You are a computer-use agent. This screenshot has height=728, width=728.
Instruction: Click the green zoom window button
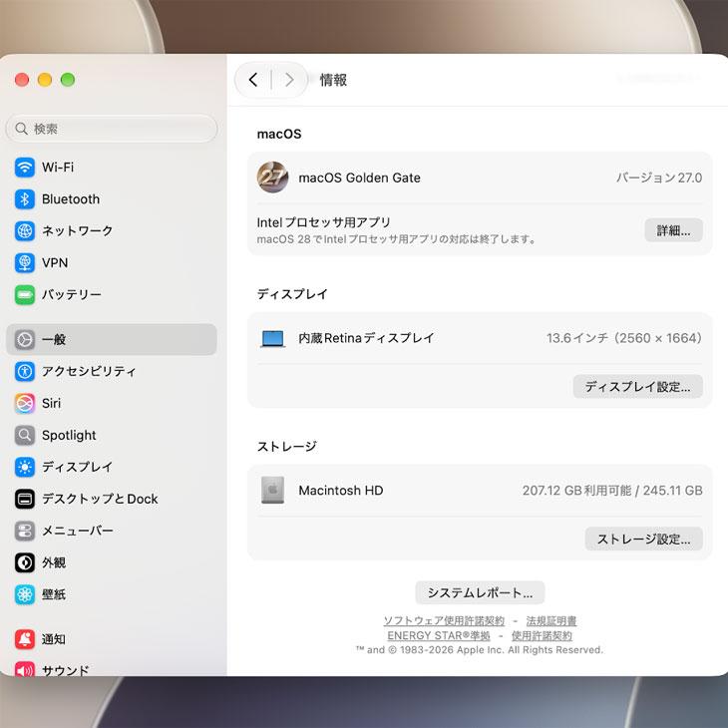(x=68, y=80)
